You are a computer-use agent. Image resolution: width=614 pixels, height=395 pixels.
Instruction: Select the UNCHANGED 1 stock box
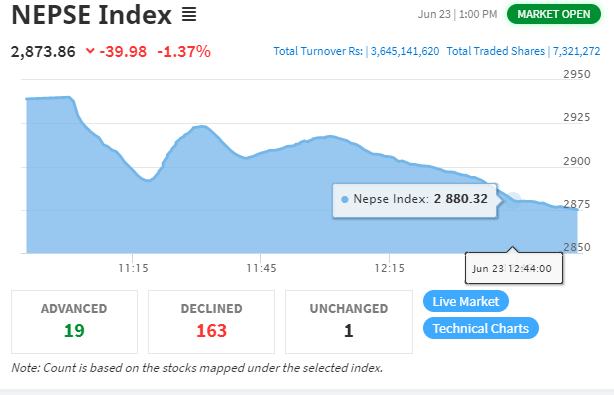[349, 322]
